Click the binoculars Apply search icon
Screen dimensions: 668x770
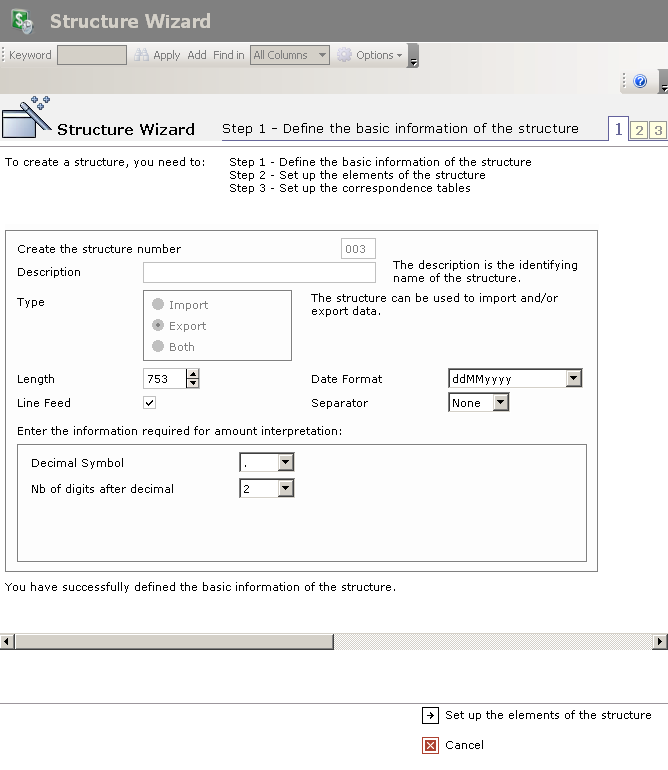(142, 55)
